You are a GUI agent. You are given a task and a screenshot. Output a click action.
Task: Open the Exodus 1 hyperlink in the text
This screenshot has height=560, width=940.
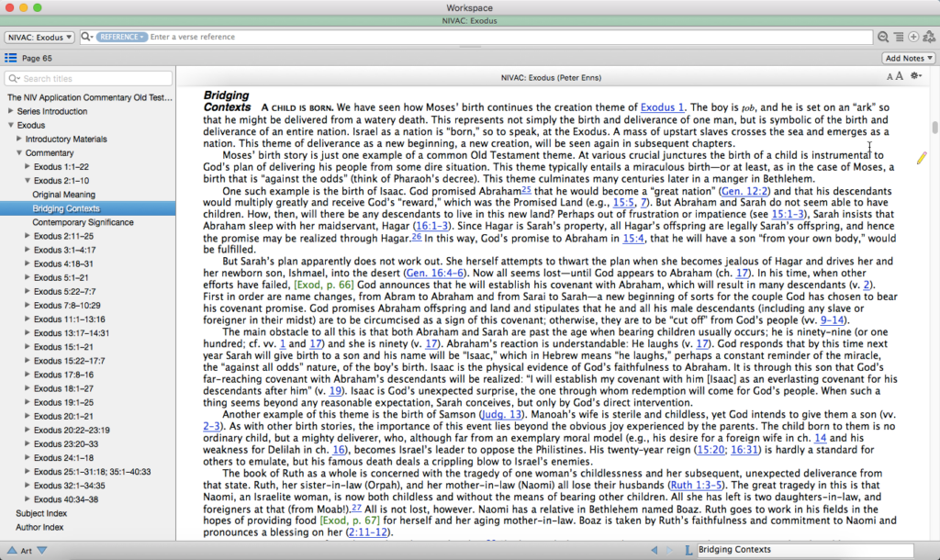click(x=662, y=106)
